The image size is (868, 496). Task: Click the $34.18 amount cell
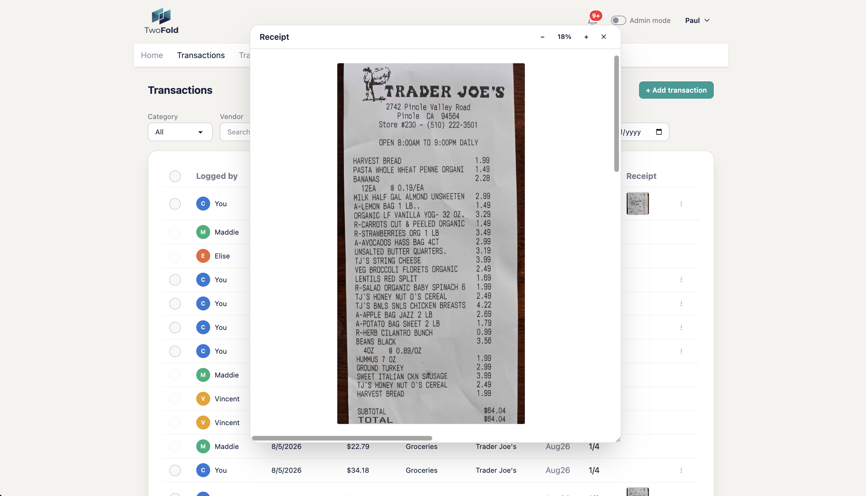click(x=358, y=470)
